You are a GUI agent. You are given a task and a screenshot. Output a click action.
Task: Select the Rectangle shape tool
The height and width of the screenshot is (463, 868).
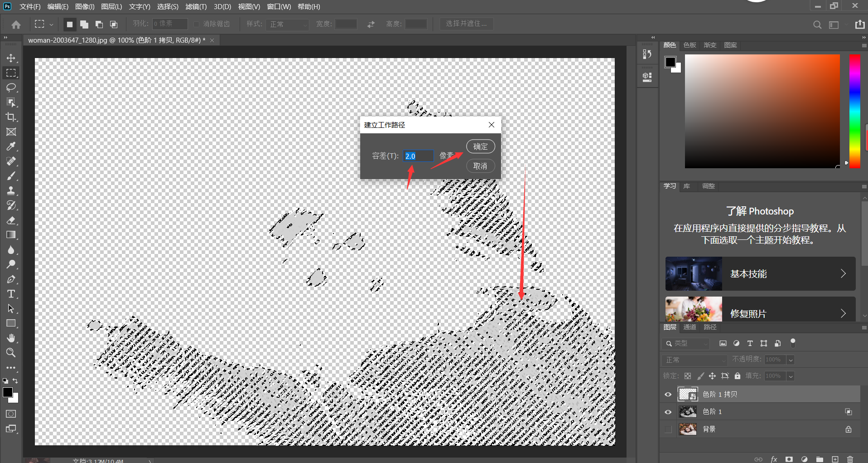[x=11, y=323]
